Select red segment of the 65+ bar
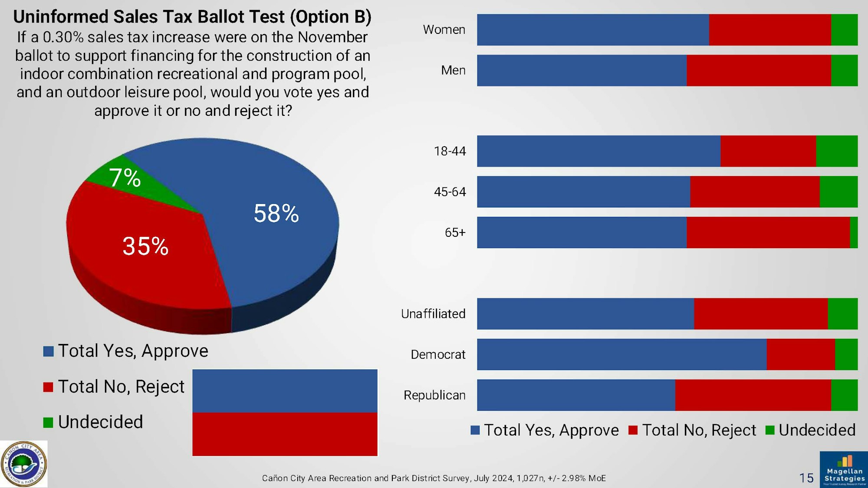Viewport: 868px width, 488px height. pyautogui.click(x=768, y=233)
